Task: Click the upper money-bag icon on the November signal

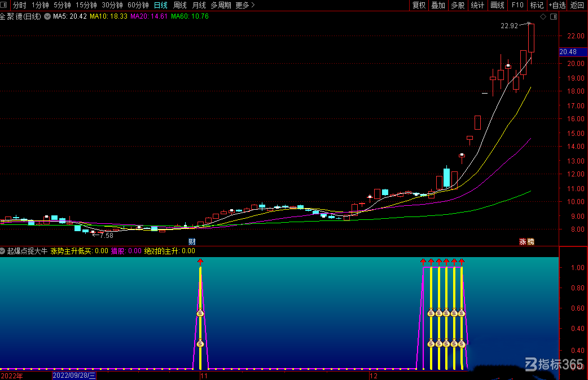Action: tap(200, 313)
